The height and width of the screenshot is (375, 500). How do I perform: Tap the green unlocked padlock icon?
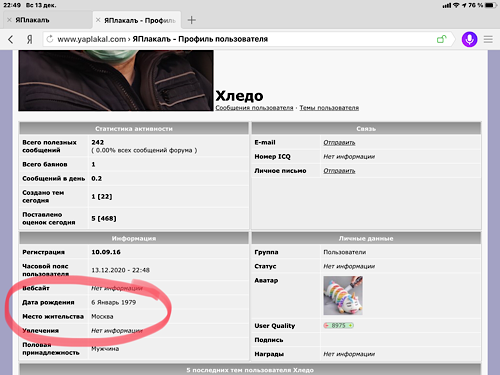click(441, 39)
